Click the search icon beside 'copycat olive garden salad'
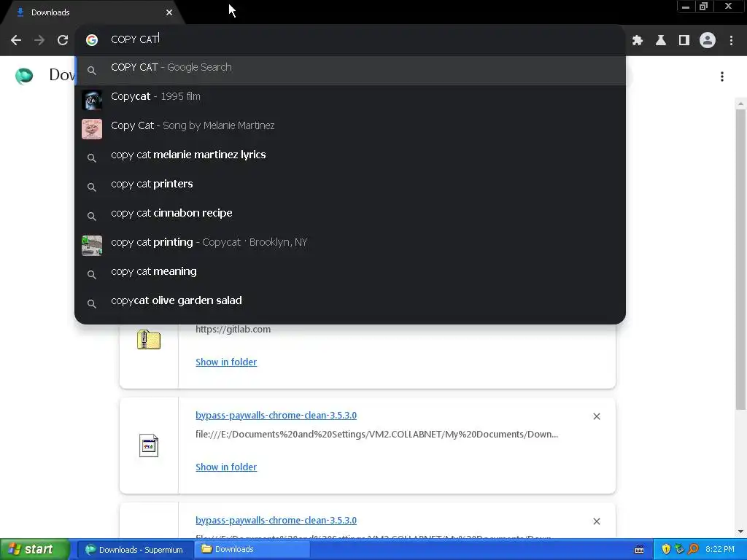The height and width of the screenshot is (560, 747). click(91, 304)
